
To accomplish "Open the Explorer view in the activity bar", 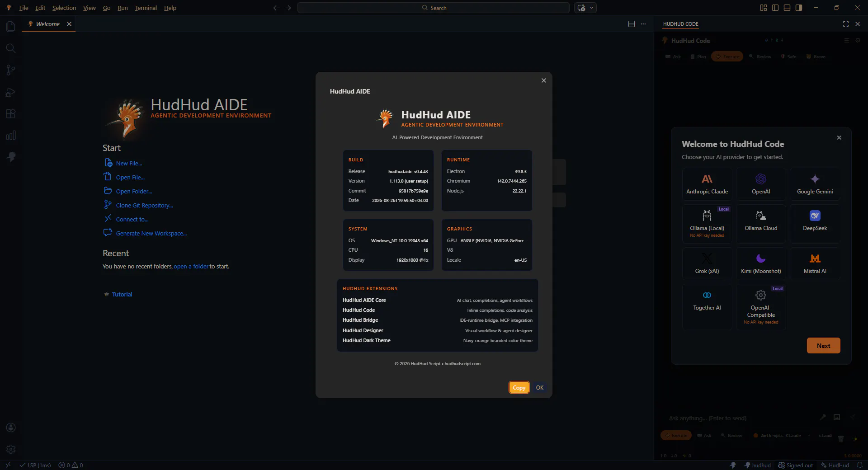I will click(x=10, y=27).
